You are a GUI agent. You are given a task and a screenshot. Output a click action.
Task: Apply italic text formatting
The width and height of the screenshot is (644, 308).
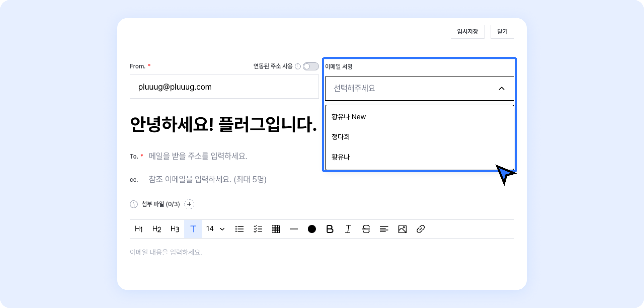point(348,229)
